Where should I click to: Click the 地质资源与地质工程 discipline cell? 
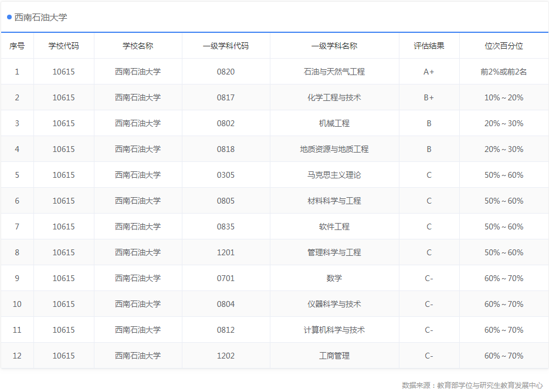click(x=334, y=148)
